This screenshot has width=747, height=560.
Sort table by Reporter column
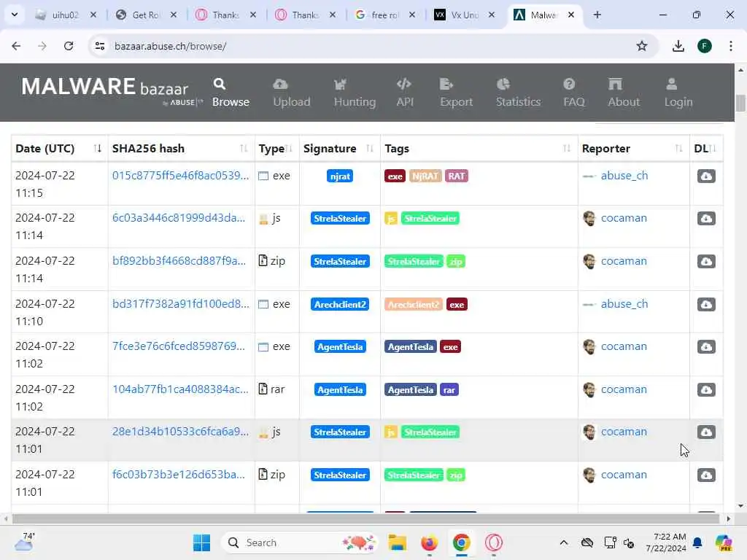point(633,149)
